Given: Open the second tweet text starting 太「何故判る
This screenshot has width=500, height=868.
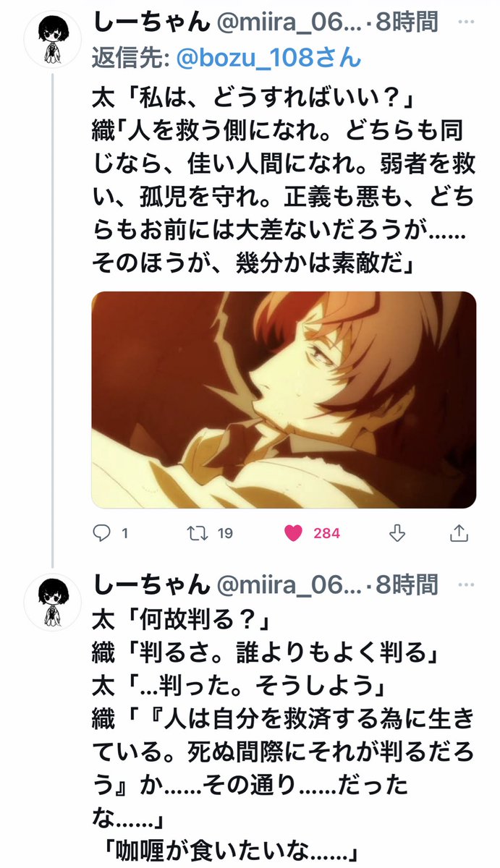Looking at the screenshot, I should [284, 739].
